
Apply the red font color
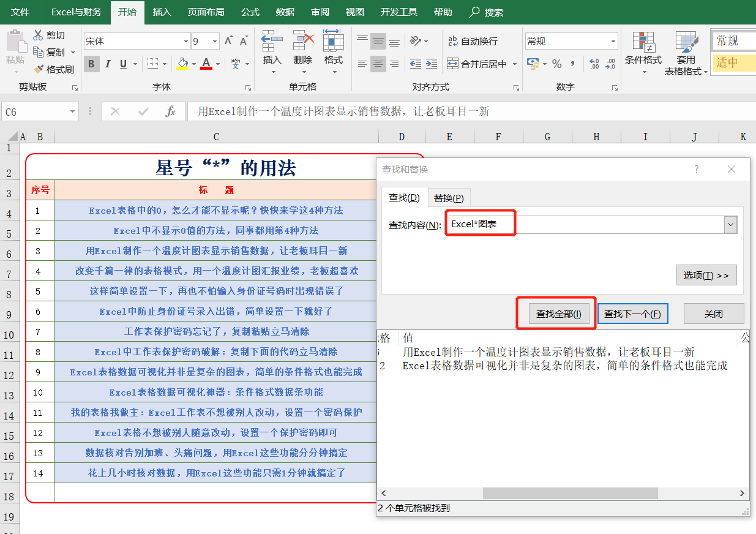[206, 64]
